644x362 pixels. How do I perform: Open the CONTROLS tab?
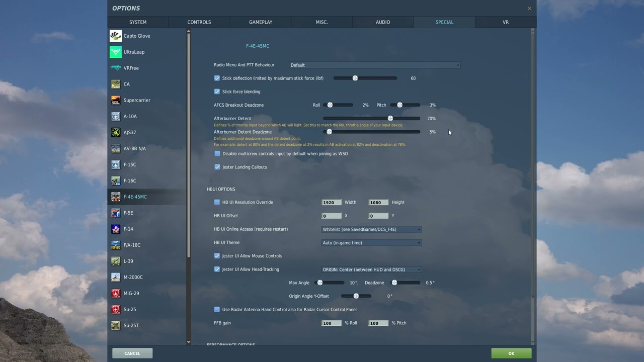pos(199,22)
